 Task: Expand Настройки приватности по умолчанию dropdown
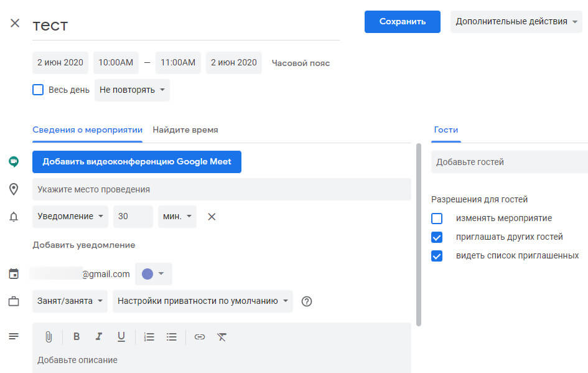(202, 301)
